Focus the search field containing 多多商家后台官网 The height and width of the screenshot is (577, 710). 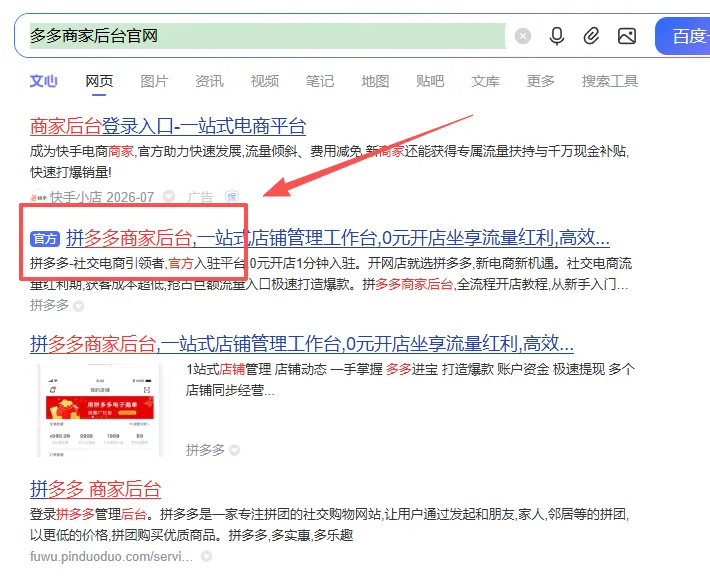pyautogui.click(x=267, y=36)
